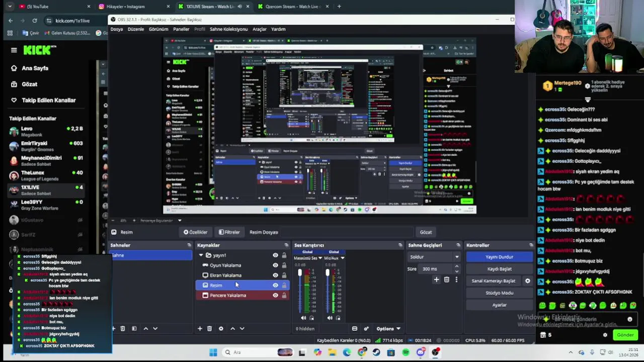Mute the Mic/Aux speaker icon
This screenshot has width=644, height=362.
pos(330,318)
